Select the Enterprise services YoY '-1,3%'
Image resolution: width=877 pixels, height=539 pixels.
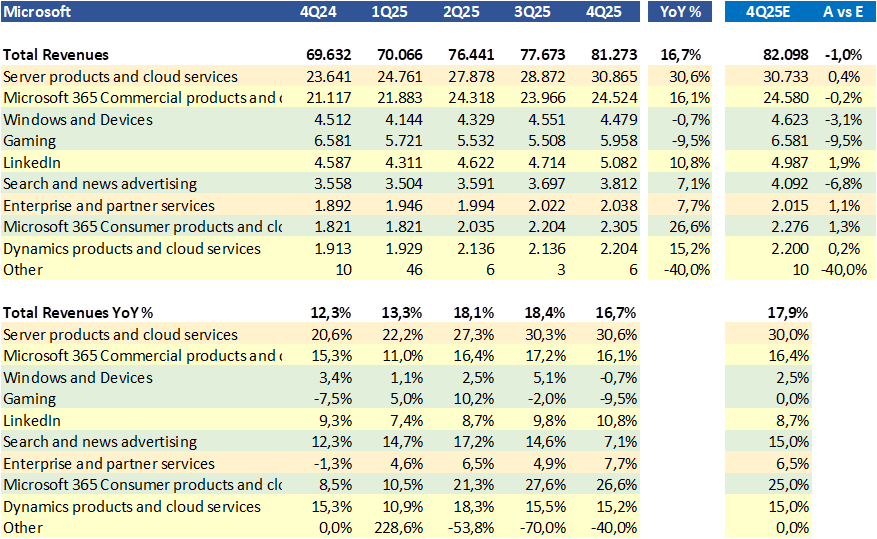pyautogui.click(x=333, y=464)
